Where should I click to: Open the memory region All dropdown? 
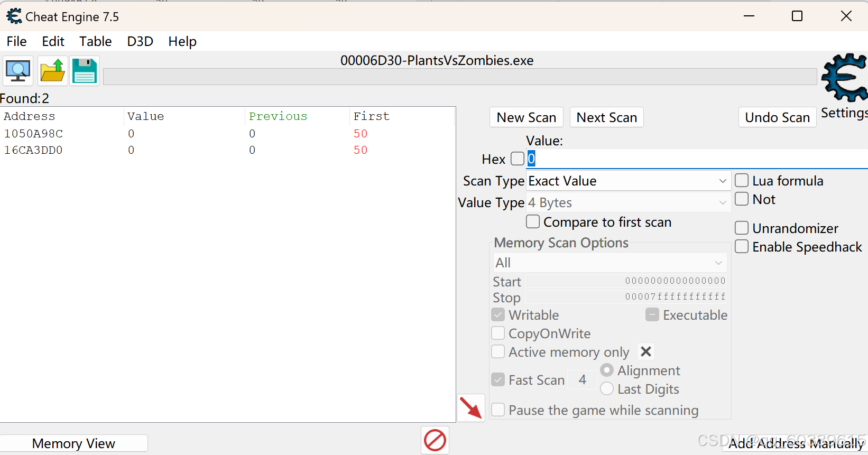[x=610, y=263]
